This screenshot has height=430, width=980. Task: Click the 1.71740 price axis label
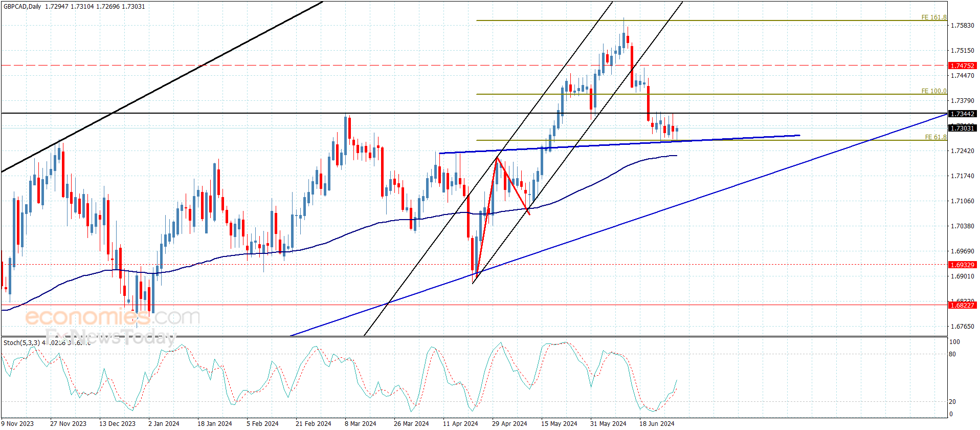click(x=962, y=176)
